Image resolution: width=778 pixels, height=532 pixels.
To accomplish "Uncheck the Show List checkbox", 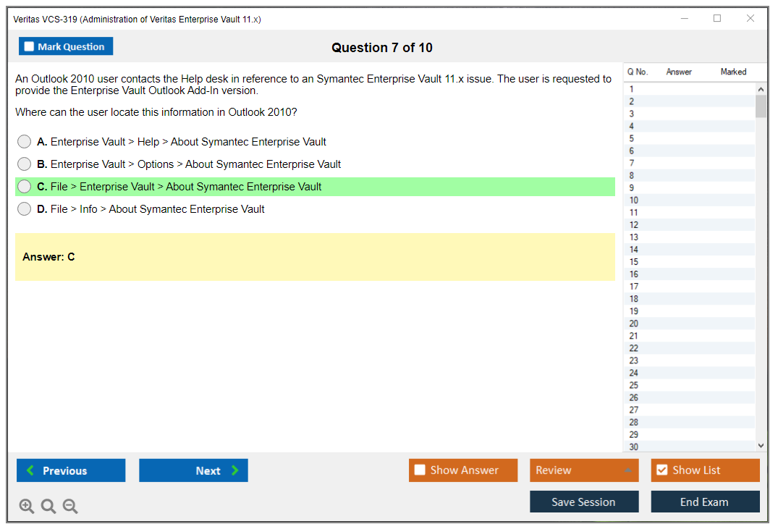I will tap(661, 470).
